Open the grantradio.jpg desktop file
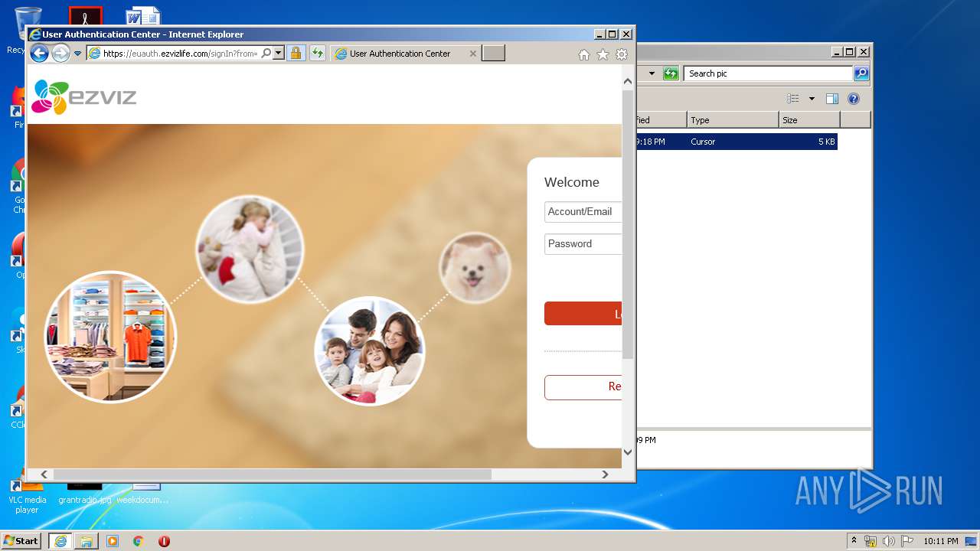Screen dimensions: 980x551 (x=84, y=494)
